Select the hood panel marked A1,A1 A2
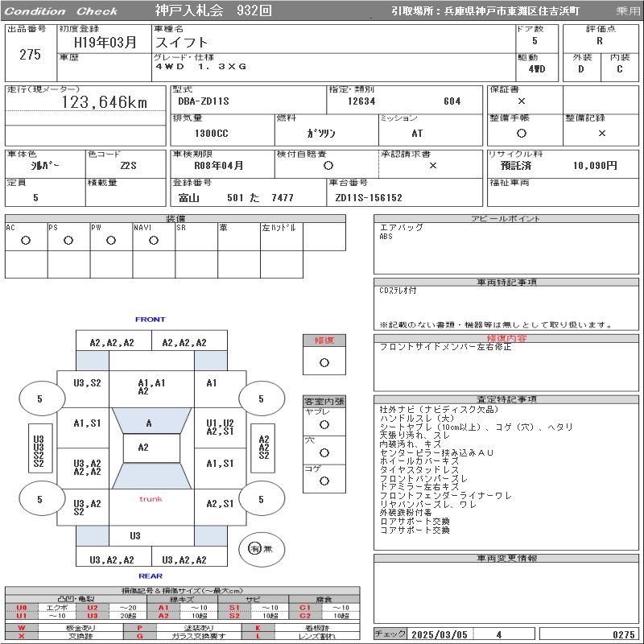Viewport: 644px width, 644px height. click(151, 387)
